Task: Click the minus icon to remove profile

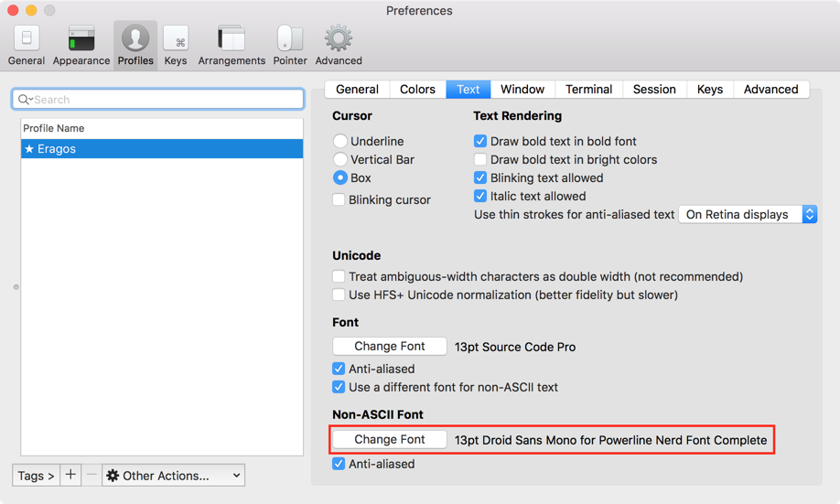Action: tap(92, 476)
